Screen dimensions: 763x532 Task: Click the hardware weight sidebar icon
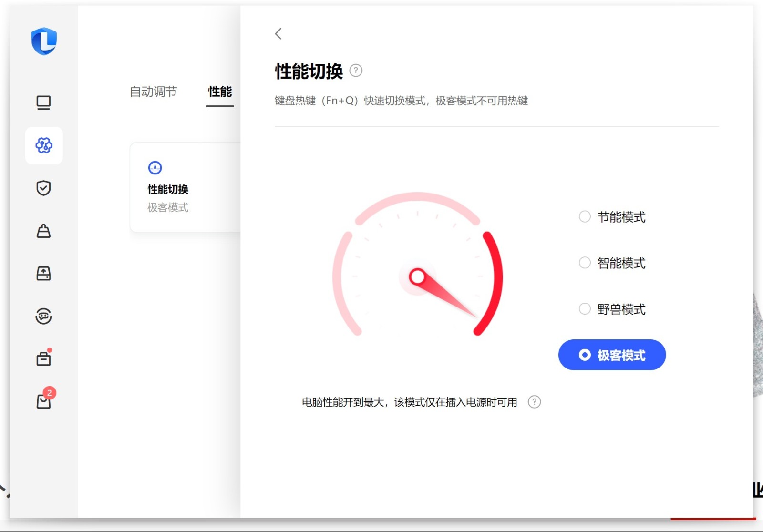tap(44, 231)
